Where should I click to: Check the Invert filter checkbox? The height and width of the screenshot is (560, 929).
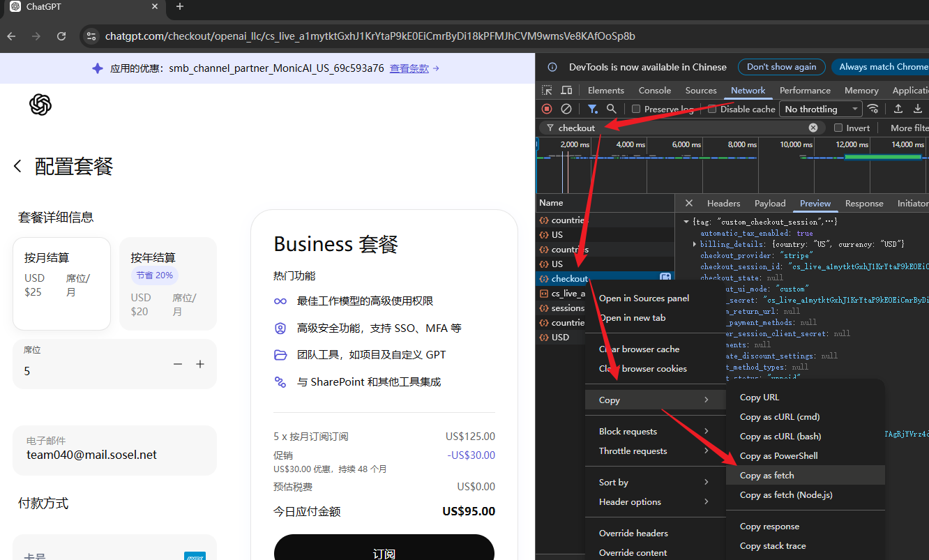(838, 128)
